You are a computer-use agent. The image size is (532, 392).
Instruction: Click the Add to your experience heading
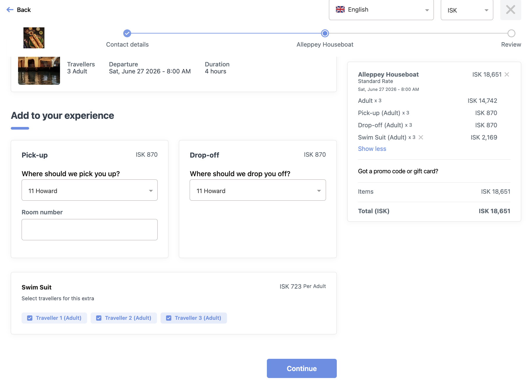[62, 116]
